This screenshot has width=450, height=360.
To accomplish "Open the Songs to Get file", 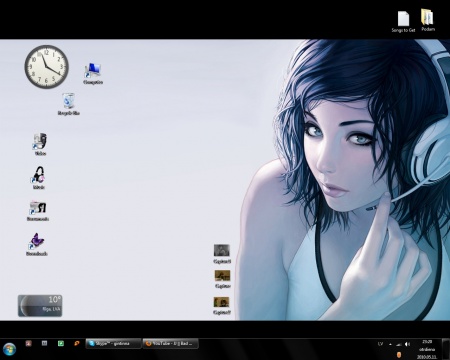I will pyautogui.click(x=403, y=21).
